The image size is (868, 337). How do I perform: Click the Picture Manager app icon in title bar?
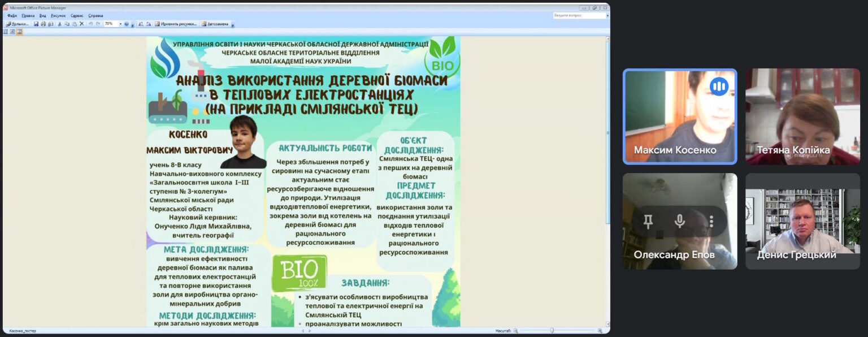[x=6, y=8]
